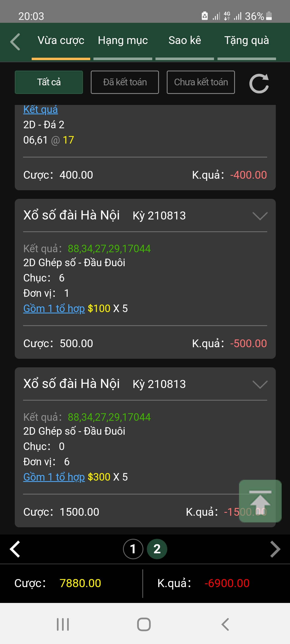Open recent apps from the navigation bar
The image size is (290, 644).
click(63, 624)
